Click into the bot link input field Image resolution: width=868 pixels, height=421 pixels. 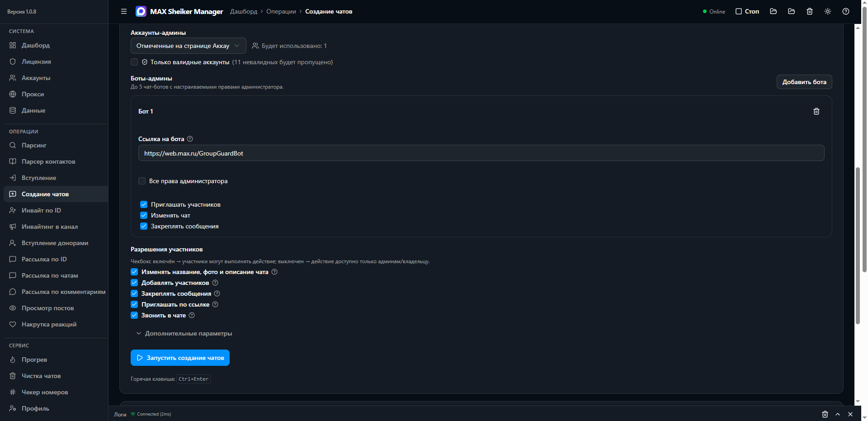(481, 153)
